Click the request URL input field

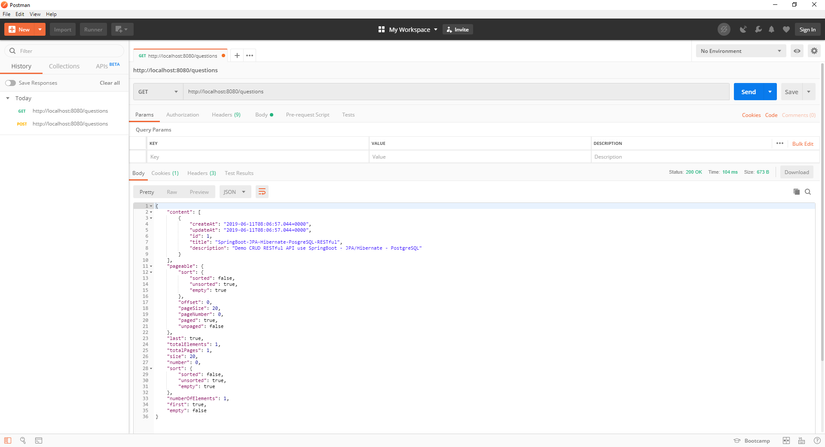point(456,92)
